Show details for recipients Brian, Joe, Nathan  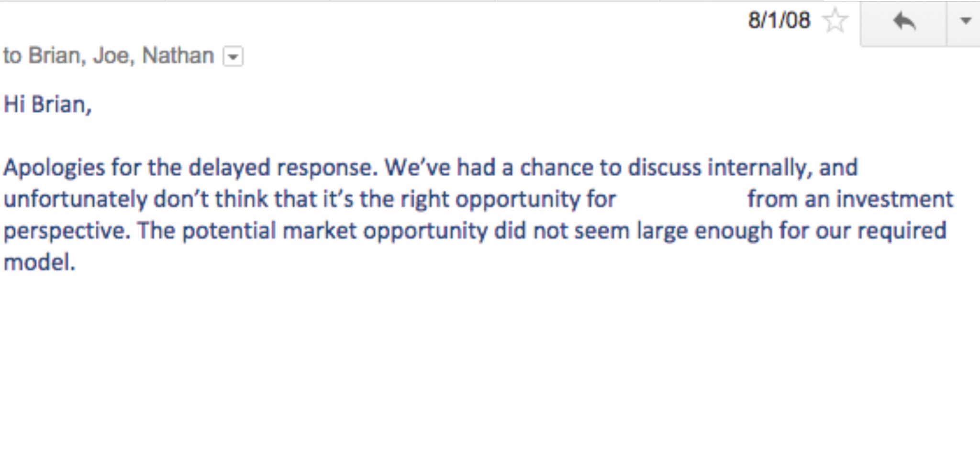click(233, 56)
